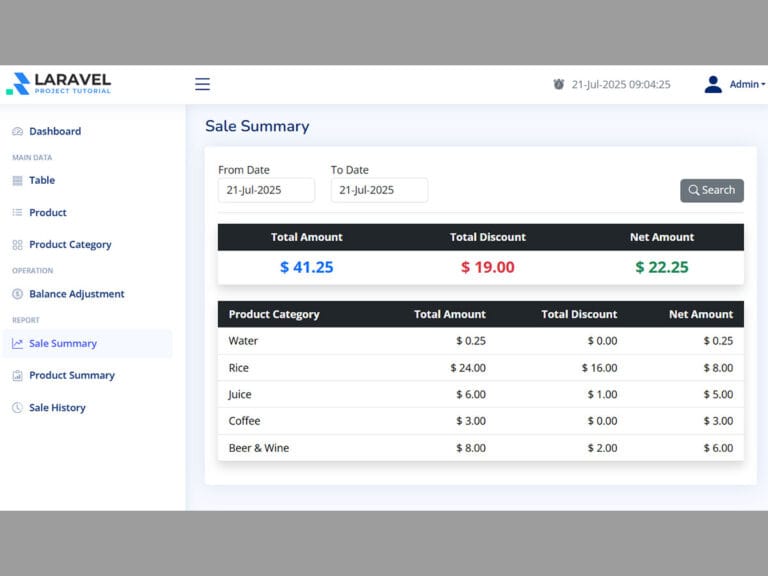Click the Product Summary report icon

(x=17, y=376)
